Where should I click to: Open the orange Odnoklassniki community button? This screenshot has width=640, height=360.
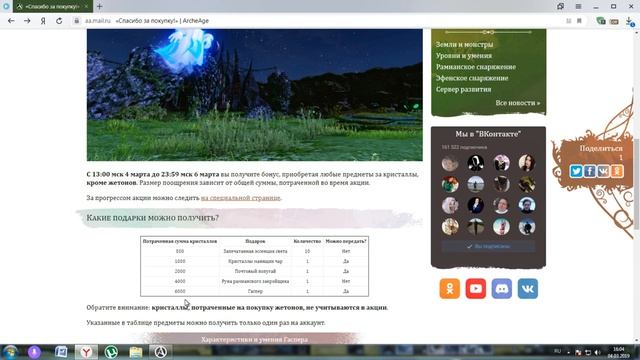pos(450,289)
